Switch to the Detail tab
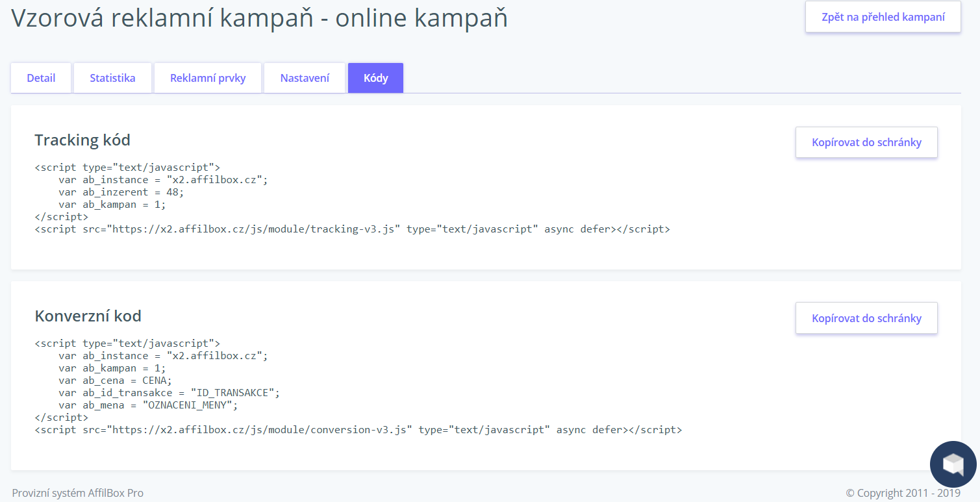 (x=41, y=78)
